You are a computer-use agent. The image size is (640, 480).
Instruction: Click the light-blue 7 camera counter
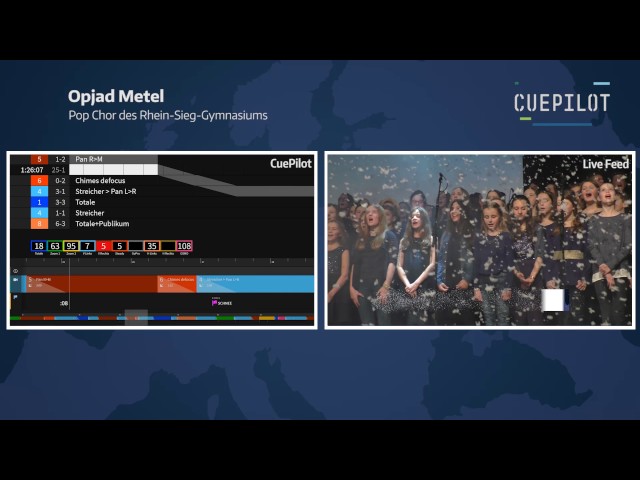click(87, 246)
